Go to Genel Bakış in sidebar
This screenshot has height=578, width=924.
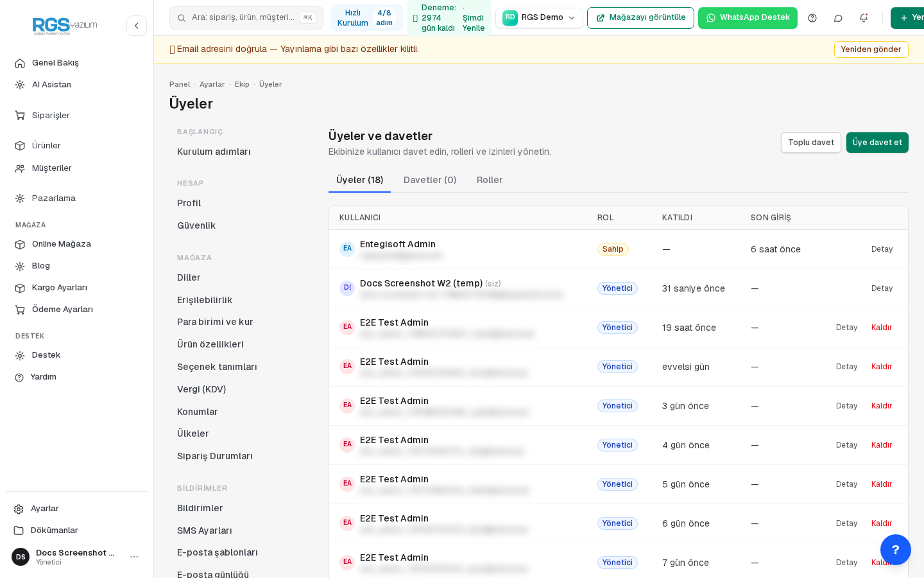(55, 63)
